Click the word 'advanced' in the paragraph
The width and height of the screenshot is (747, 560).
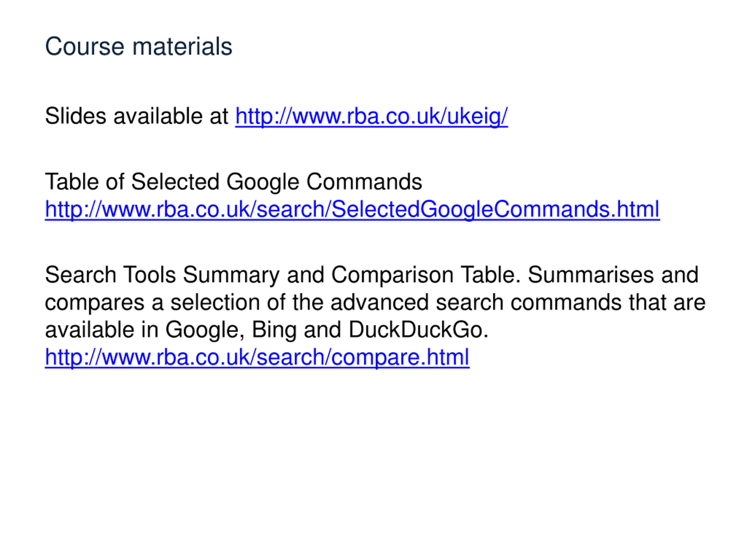coord(380,302)
